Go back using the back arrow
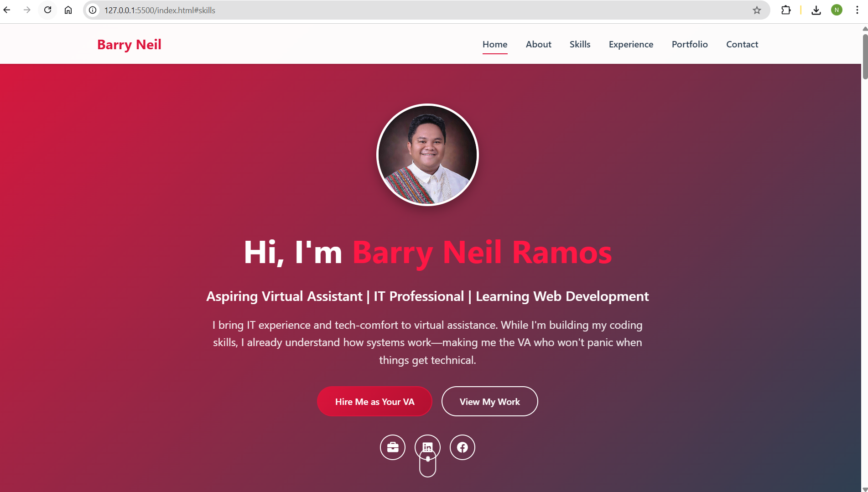The height and width of the screenshot is (492, 868). pyautogui.click(x=7, y=10)
